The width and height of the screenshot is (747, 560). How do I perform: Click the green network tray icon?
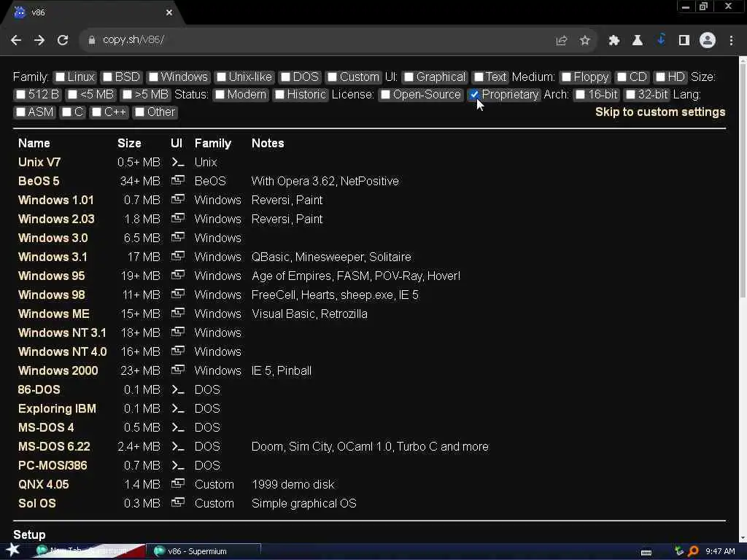(x=679, y=551)
